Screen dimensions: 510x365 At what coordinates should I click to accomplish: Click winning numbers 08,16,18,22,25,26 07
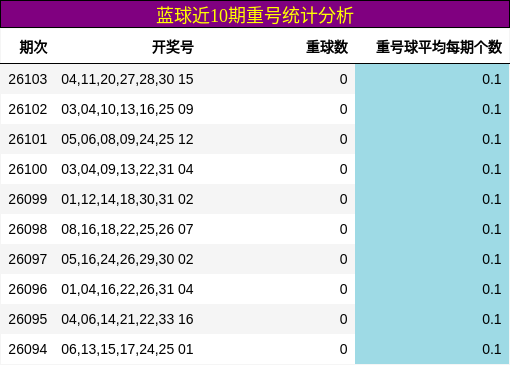point(127,229)
